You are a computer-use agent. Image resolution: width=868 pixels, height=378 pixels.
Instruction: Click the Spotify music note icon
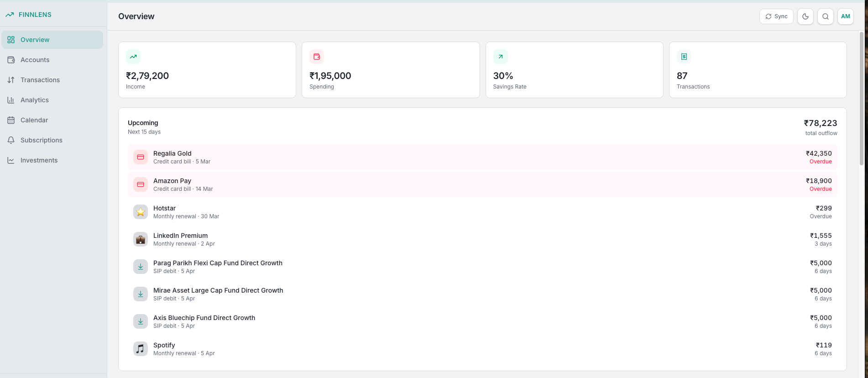(x=141, y=349)
